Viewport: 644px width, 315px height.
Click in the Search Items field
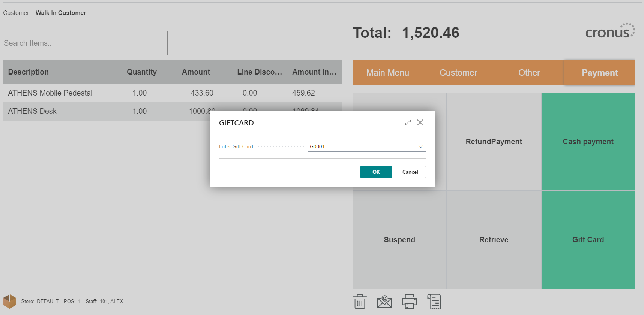point(85,43)
